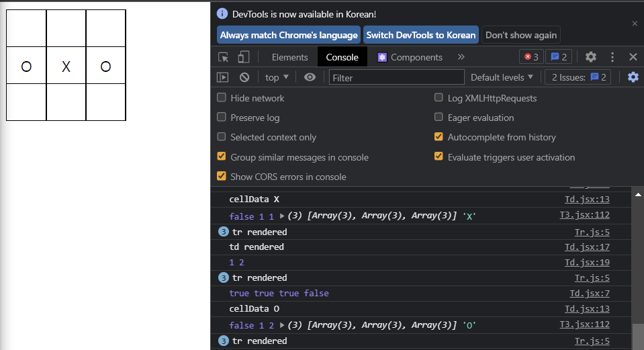Viewport: 644px width, 350px height.
Task: Expand the array in the 'X' log row
Action: [282, 216]
